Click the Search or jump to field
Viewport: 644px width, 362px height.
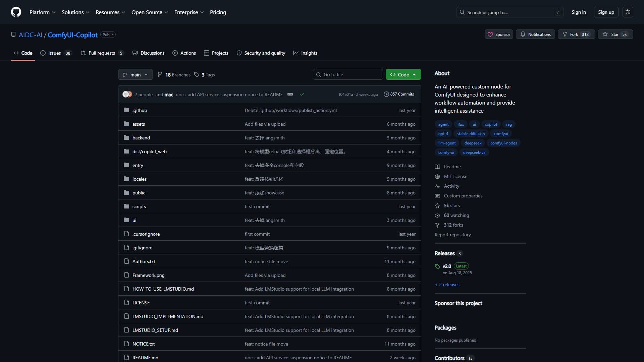pyautogui.click(x=510, y=12)
